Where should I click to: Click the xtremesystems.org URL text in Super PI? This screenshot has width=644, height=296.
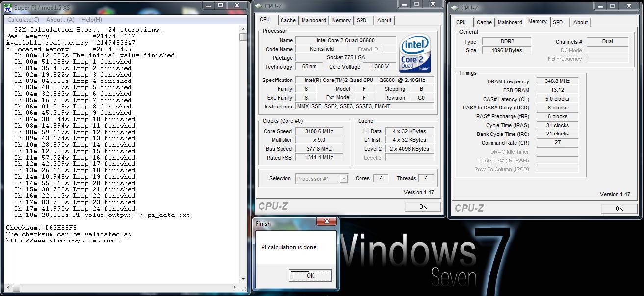point(63,241)
